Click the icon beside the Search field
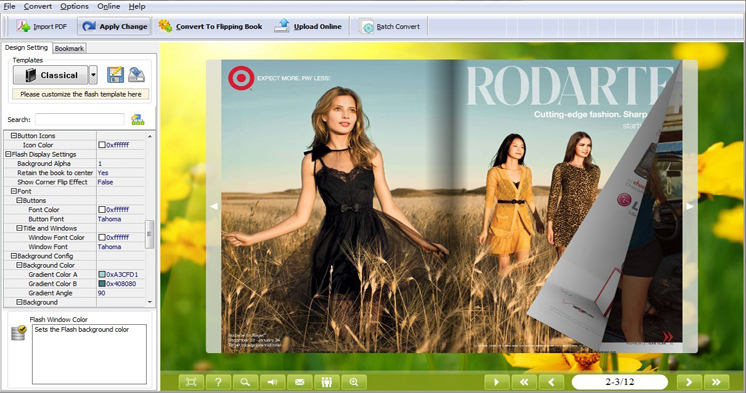 tap(137, 119)
